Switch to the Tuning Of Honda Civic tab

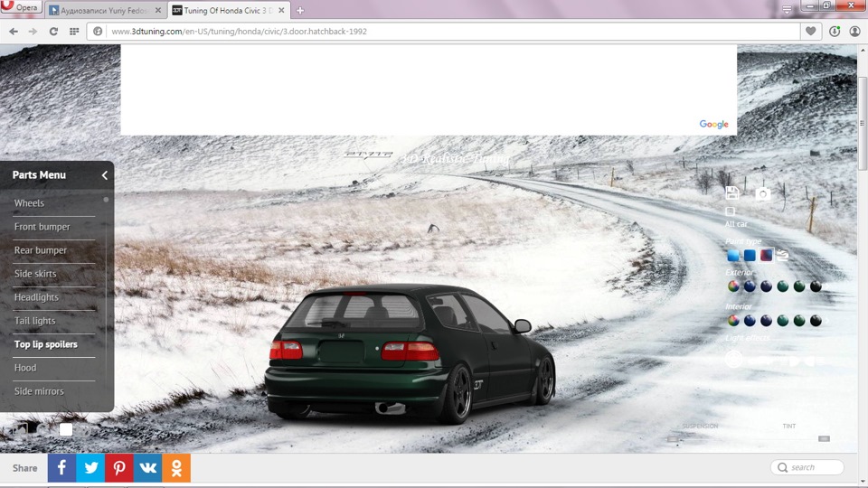coord(229,11)
